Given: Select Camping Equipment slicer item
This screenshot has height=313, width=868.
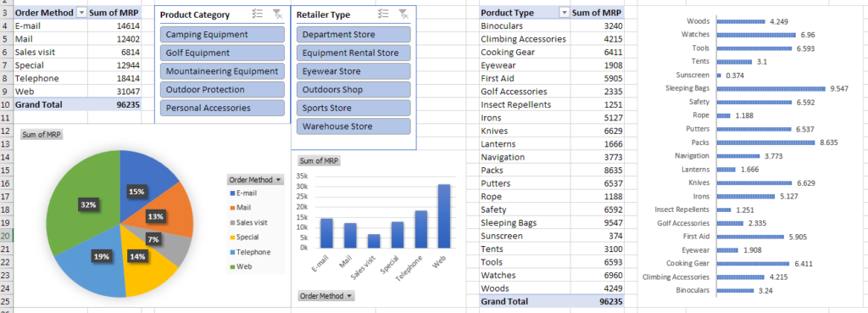Looking at the screenshot, I should [x=223, y=34].
